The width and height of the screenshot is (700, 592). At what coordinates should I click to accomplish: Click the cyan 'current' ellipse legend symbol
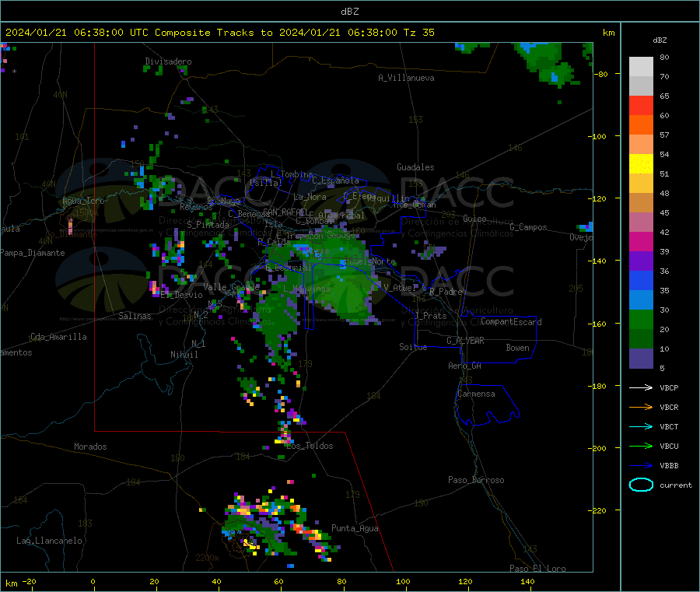641,485
